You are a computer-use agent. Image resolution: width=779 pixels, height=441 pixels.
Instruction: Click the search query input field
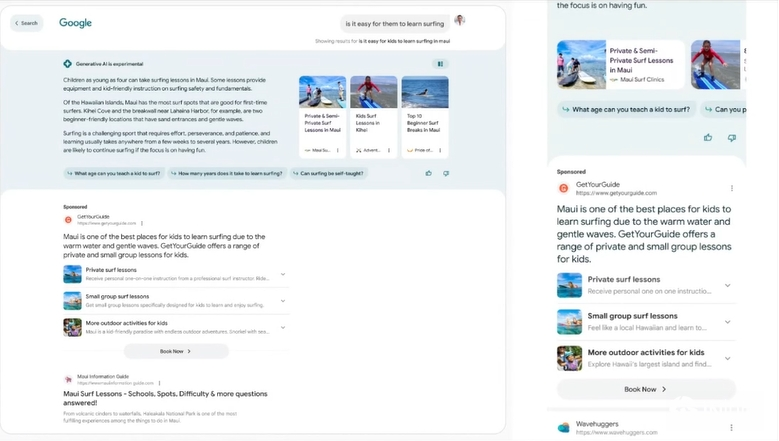click(394, 23)
